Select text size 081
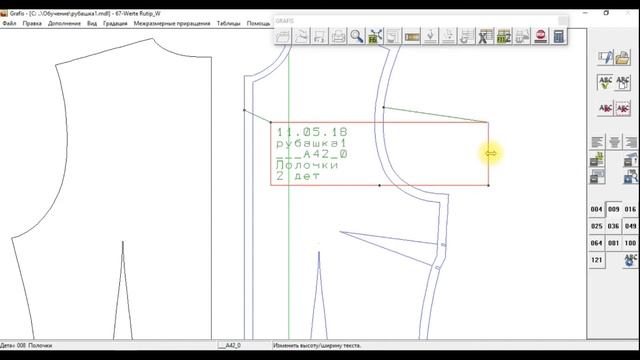This screenshot has width=640, height=360. click(613, 243)
